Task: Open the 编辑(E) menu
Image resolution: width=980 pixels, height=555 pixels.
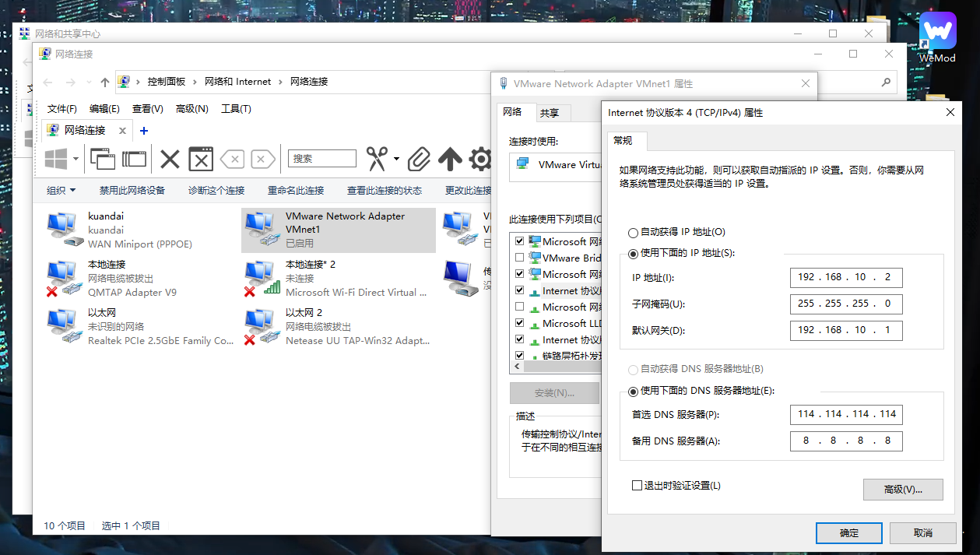Action: click(x=104, y=109)
